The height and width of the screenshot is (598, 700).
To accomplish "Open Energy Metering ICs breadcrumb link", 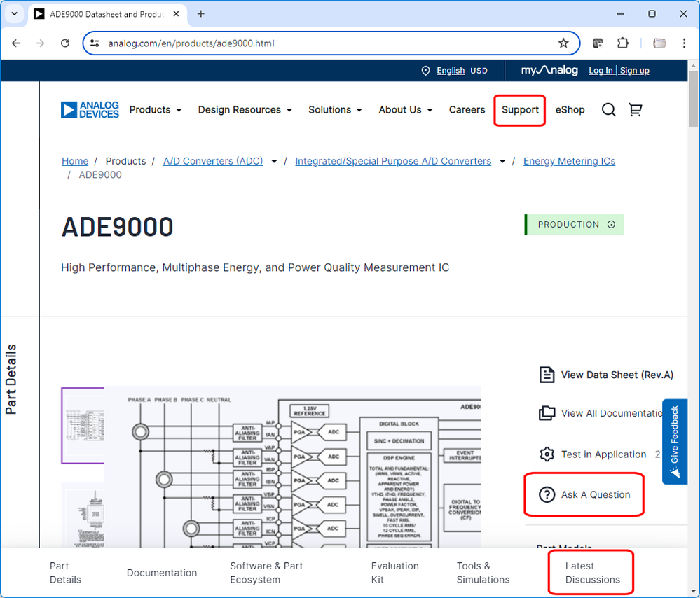I will (x=569, y=161).
